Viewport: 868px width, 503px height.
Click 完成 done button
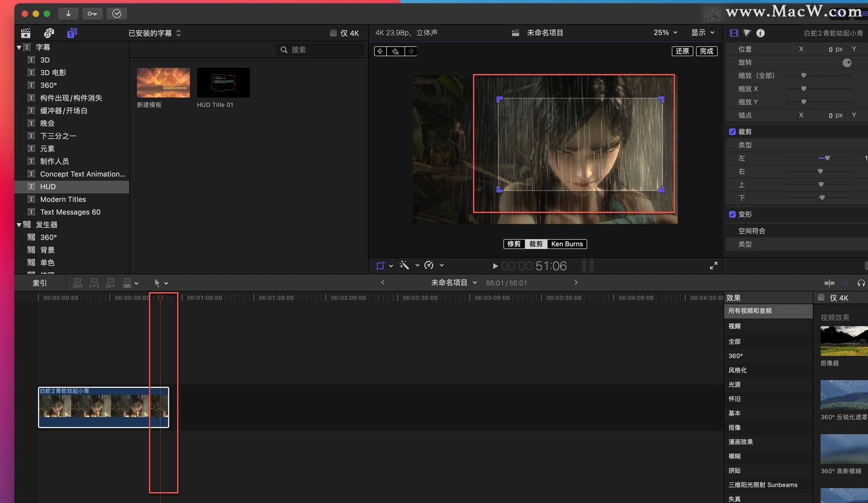(707, 51)
